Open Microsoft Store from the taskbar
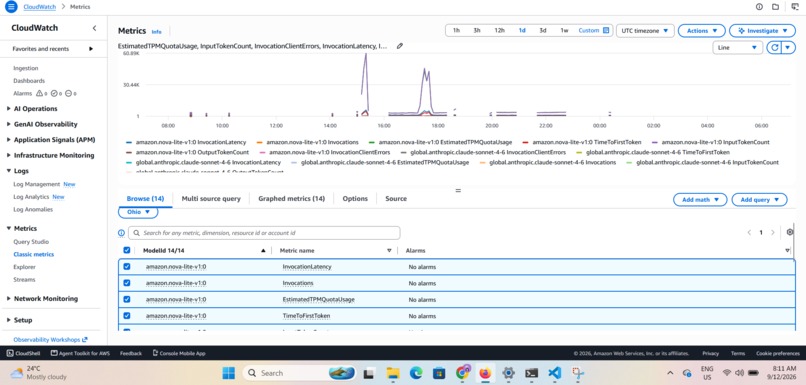The width and height of the screenshot is (806, 385). [438, 373]
